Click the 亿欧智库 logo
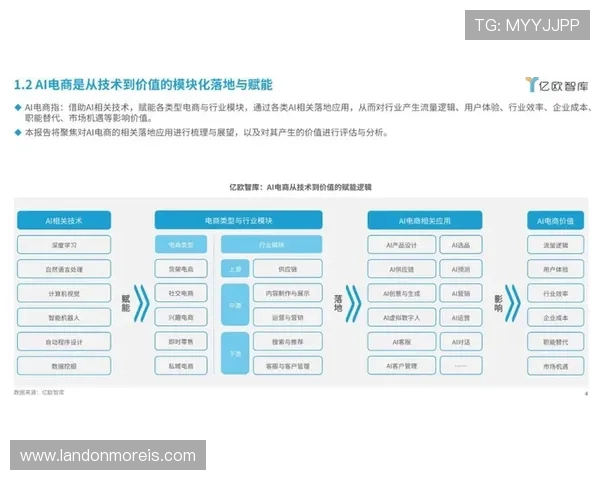600x480 pixels. click(557, 85)
